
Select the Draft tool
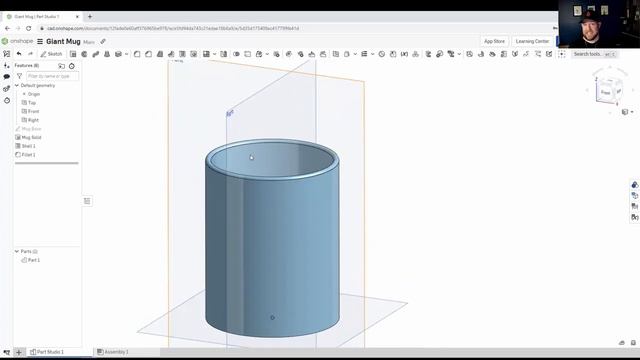click(160, 54)
